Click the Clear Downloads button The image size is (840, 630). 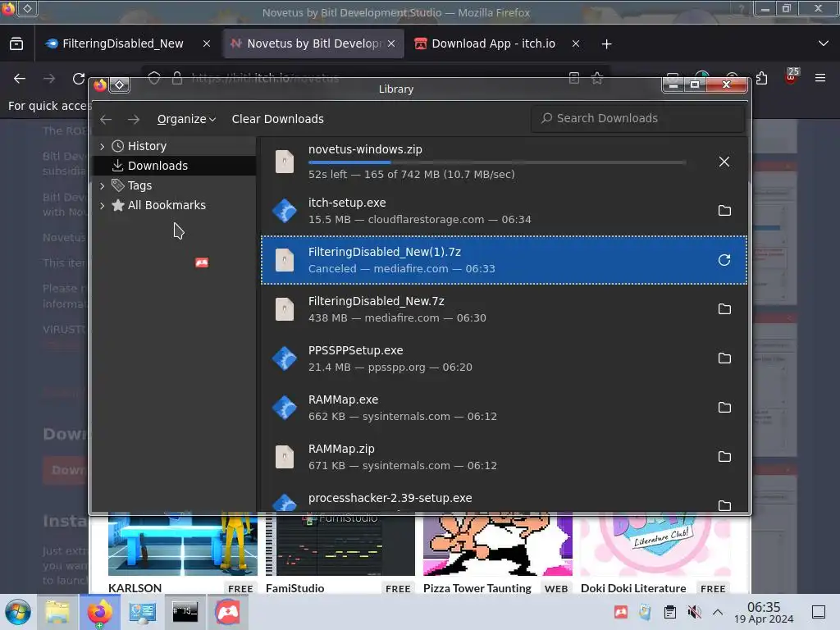pos(277,119)
